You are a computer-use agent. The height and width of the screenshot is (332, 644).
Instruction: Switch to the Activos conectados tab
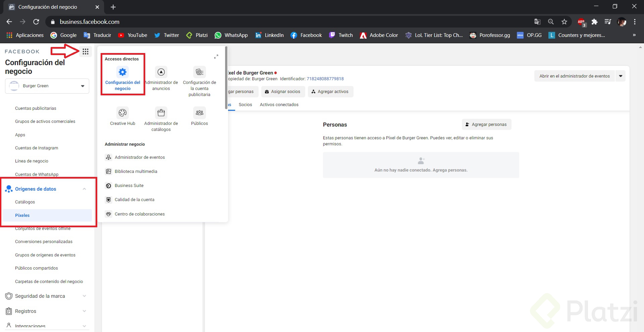tap(279, 105)
